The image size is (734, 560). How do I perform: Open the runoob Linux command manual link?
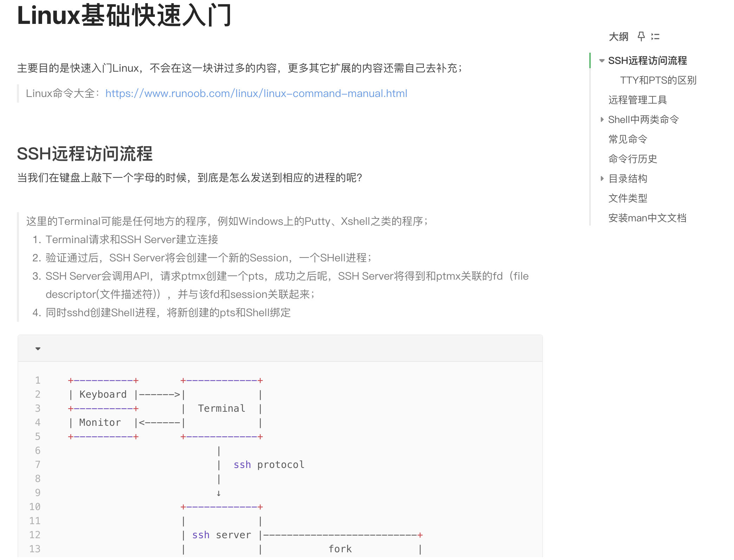tap(256, 93)
